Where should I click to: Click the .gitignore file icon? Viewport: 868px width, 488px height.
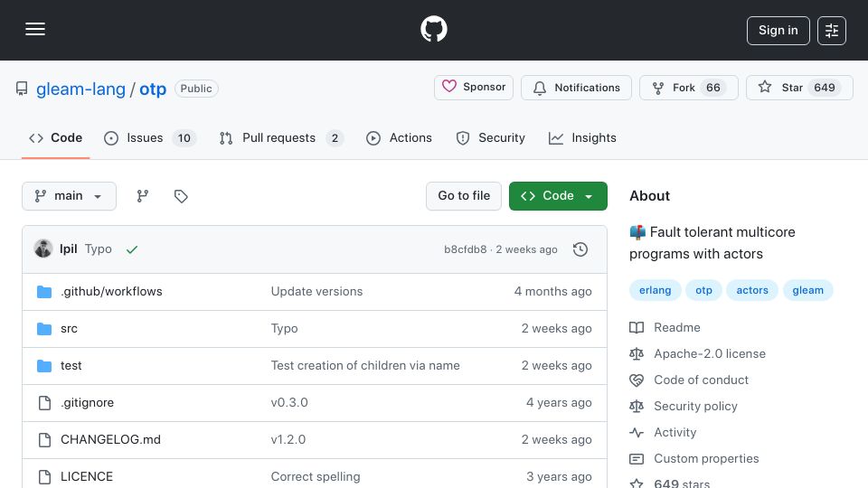pyautogui.click(x=44, y=403)
